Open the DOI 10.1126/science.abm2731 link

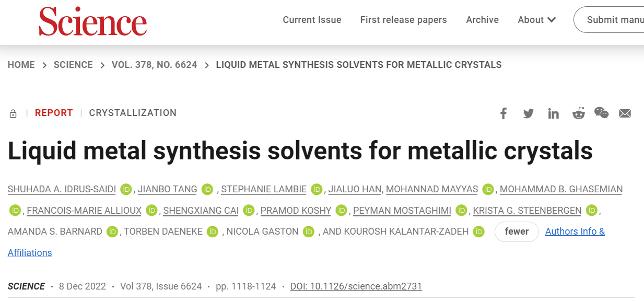pyautogui.click(x=356, y=286)
